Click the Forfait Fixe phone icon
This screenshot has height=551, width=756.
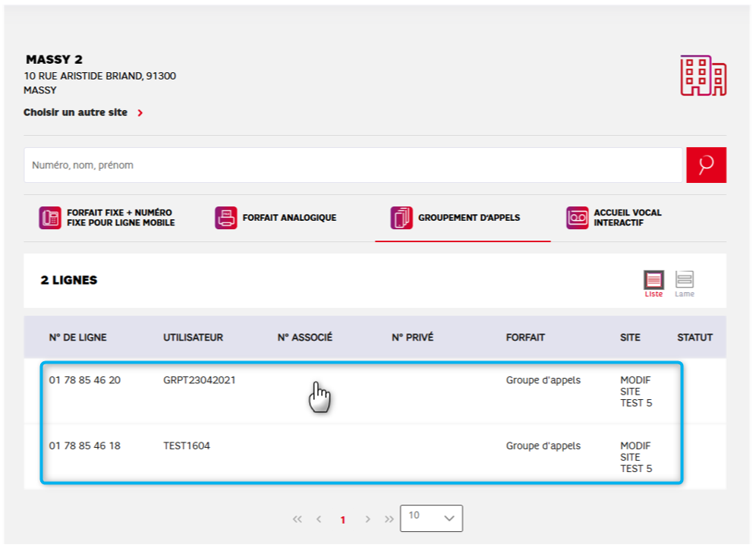[x=50, y=218]
